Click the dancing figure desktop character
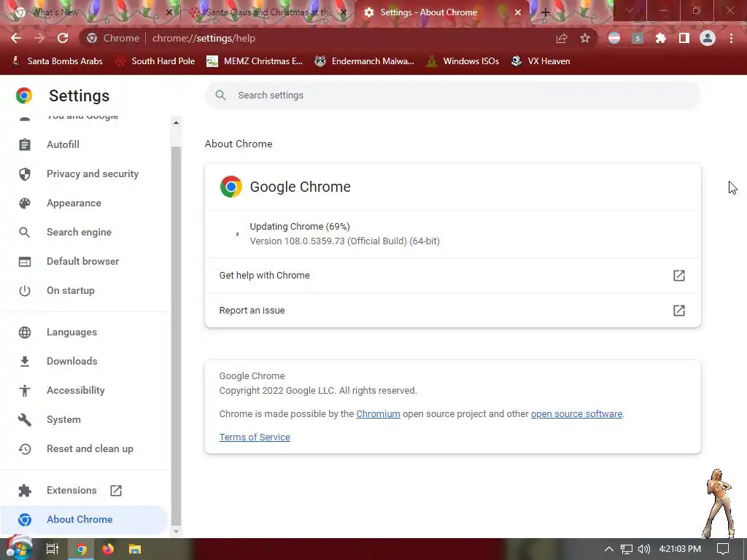The width and height of the screenshot is (747, 560). tap(719, 504)
